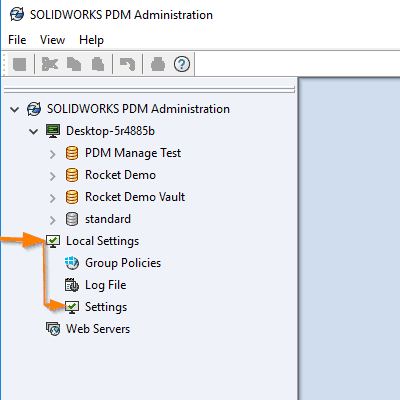
Task: Click the Paste toolbar icon
Action: (x=98, y=64)
